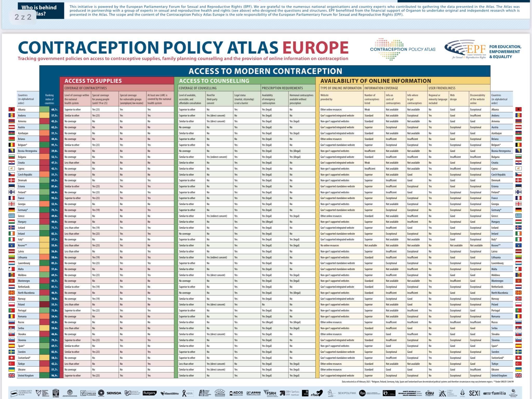Click the 'Ranking index of countries' column header
The height and width of the screenshot is (399, 532).
coord(49,99)
